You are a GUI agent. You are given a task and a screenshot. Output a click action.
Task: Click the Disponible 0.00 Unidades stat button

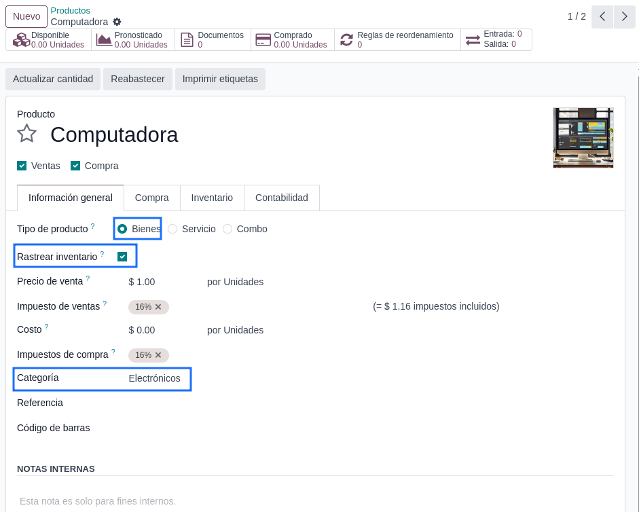(x=49, y=40)
